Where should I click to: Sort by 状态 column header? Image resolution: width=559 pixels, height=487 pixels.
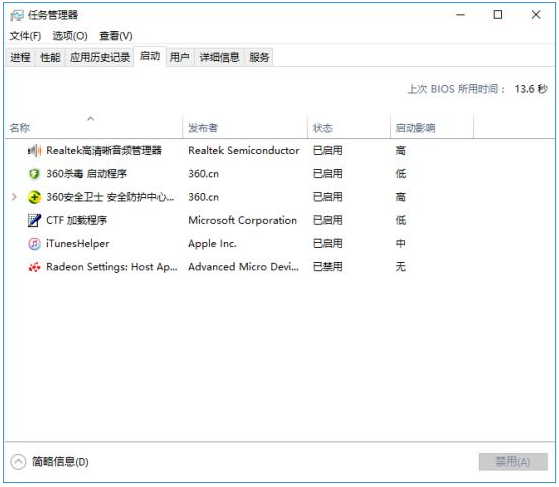pyautogui.click(x=349, y=127)
